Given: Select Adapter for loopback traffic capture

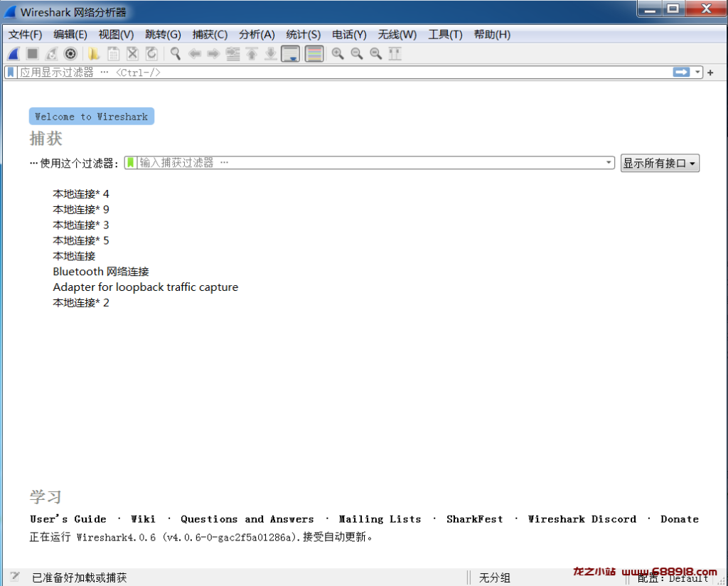Looking at the screenshot, I should (x=145, y=287).
